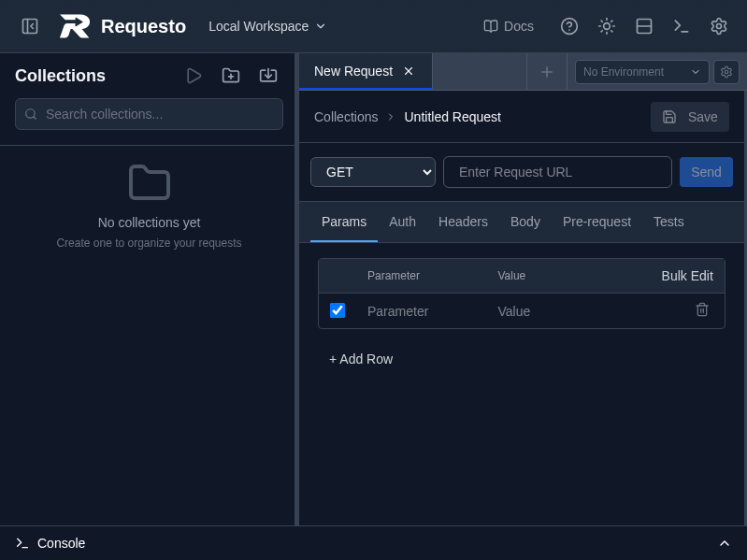Expand the console with chevron up
Viewport: 747px width, 560px height.
tap(725, 543)
